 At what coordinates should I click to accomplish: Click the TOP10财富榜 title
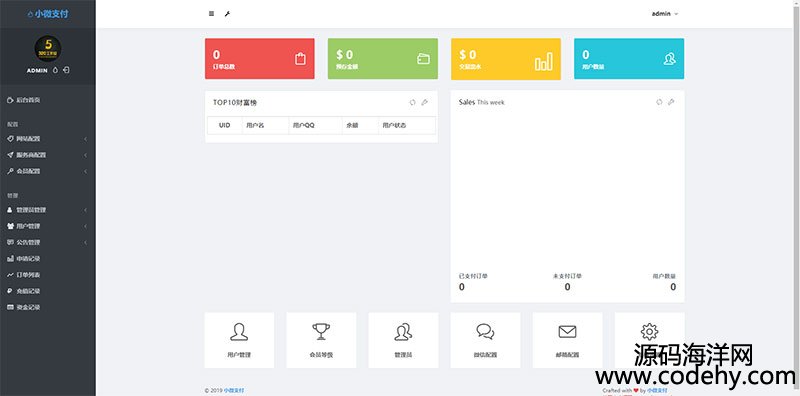click(235, 103)
